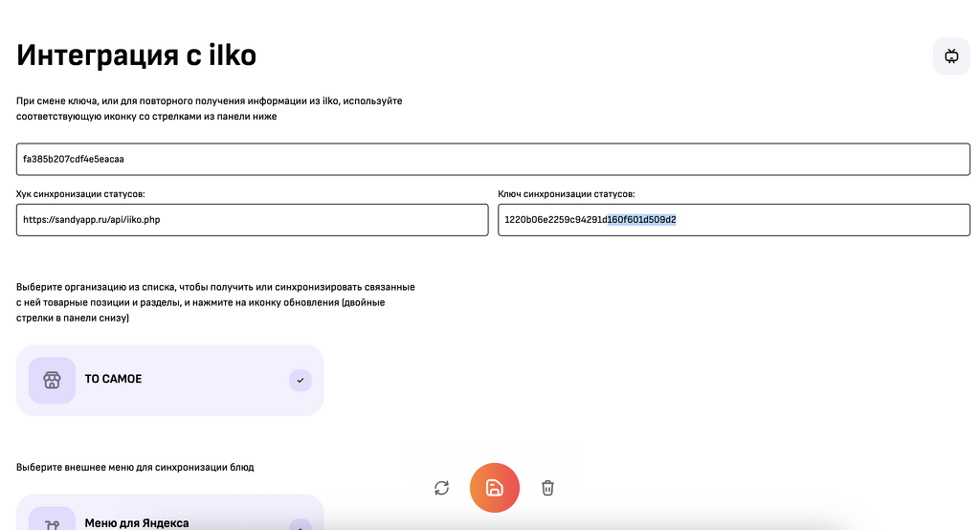Click the paragraph starting При смене ключа
980x530 pixels.
coord(210,109)
